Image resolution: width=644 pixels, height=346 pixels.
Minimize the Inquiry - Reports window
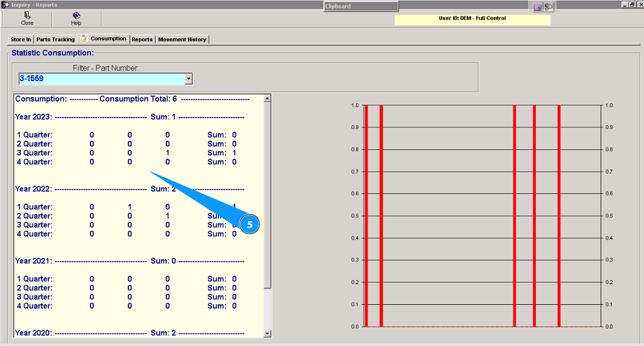(625, 4)
